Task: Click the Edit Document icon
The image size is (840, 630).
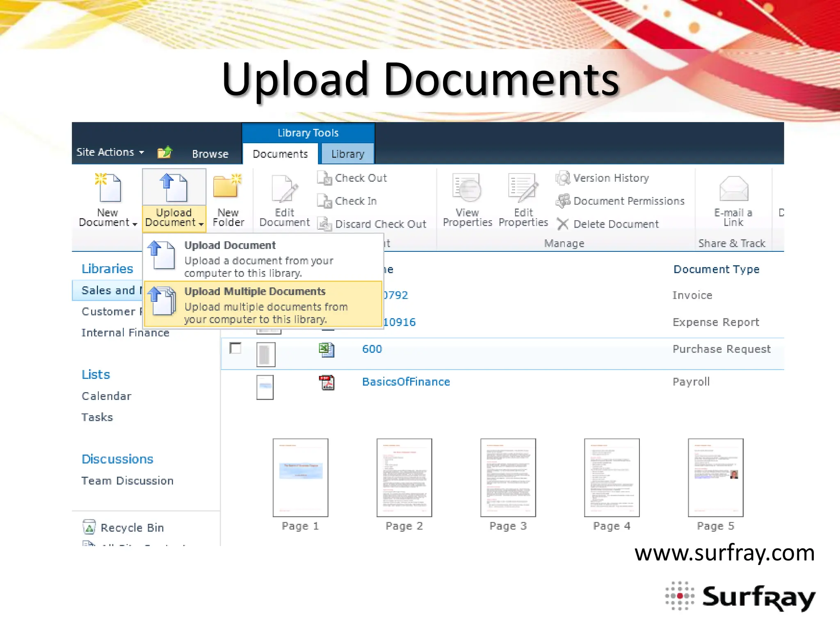Action: point(285,189)
